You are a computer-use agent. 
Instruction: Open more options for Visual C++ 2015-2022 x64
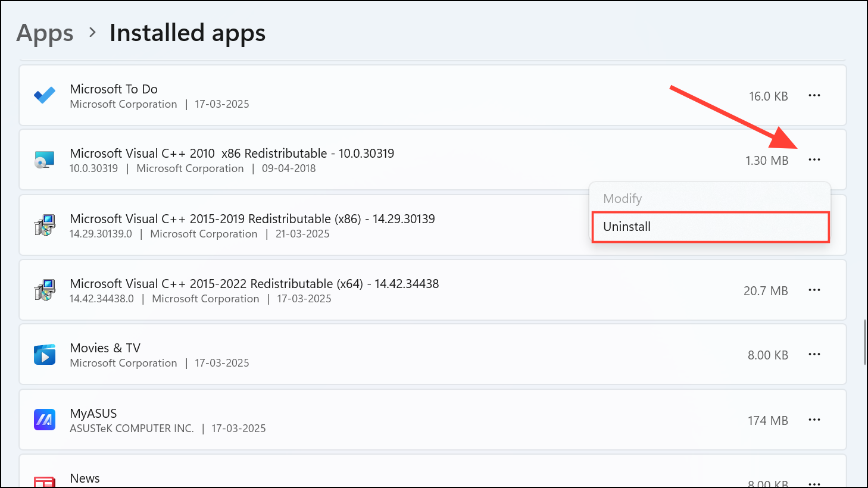[814, 290]
